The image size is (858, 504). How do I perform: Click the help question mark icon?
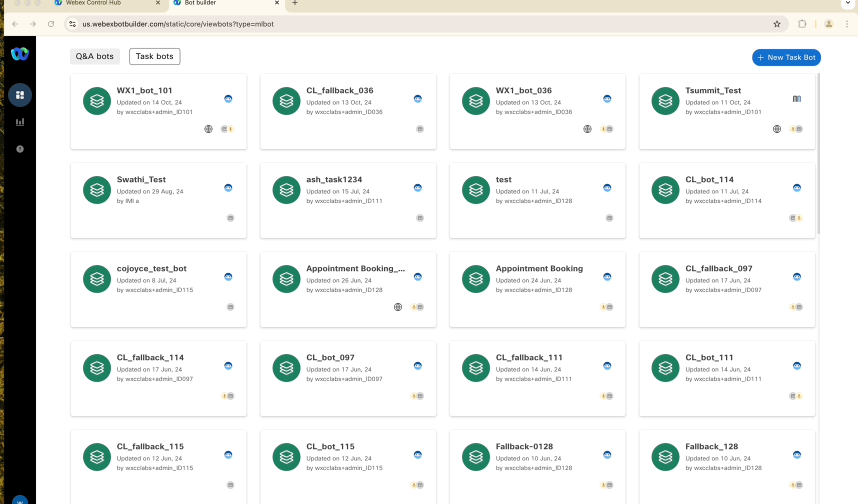(20, 149)
